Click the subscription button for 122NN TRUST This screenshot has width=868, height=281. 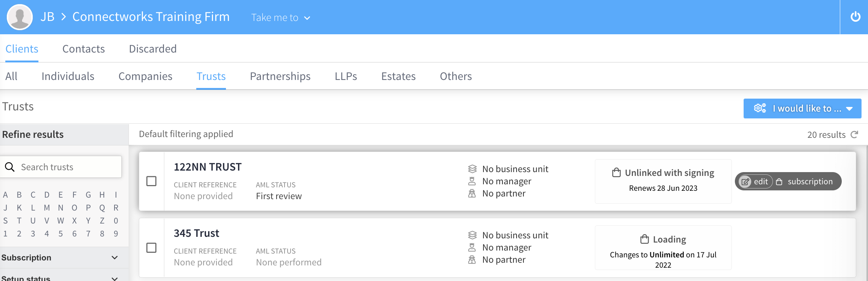click(806, 182)
